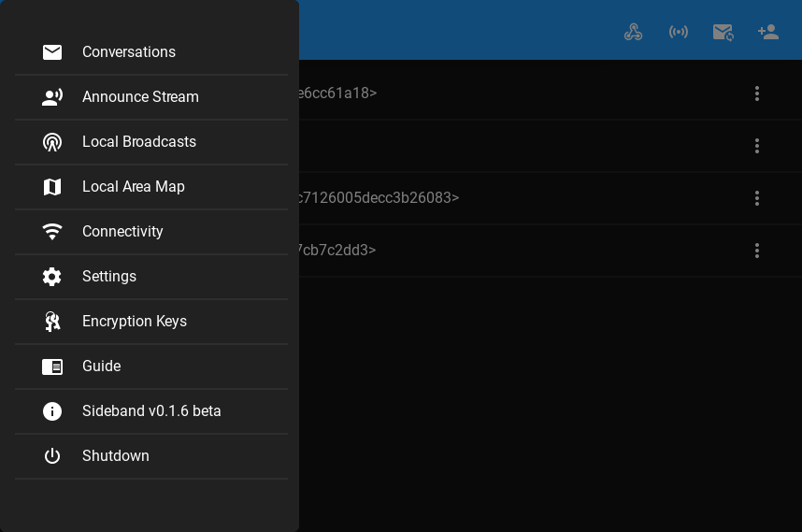
Task: Click the add person icon in top bar
Action: pos(768,32)
